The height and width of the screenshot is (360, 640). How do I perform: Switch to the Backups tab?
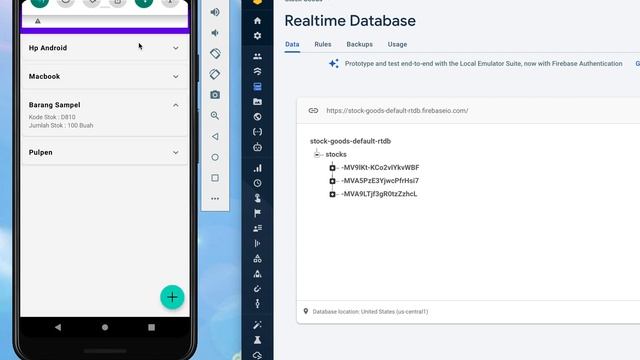360,44
